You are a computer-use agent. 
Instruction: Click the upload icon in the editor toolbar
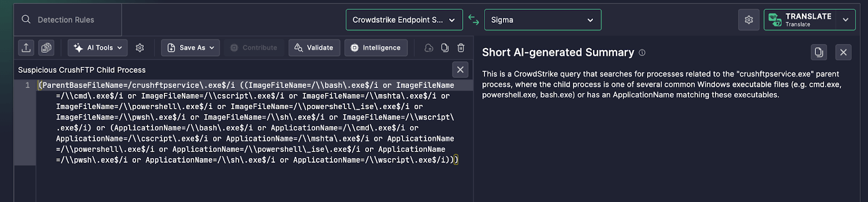pos(26,48)
